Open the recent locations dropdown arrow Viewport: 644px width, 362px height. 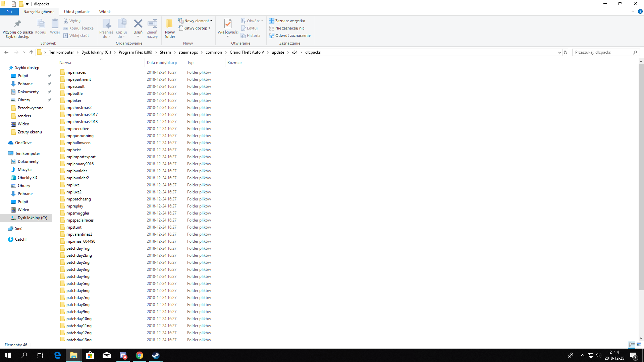tap(24, 52)
